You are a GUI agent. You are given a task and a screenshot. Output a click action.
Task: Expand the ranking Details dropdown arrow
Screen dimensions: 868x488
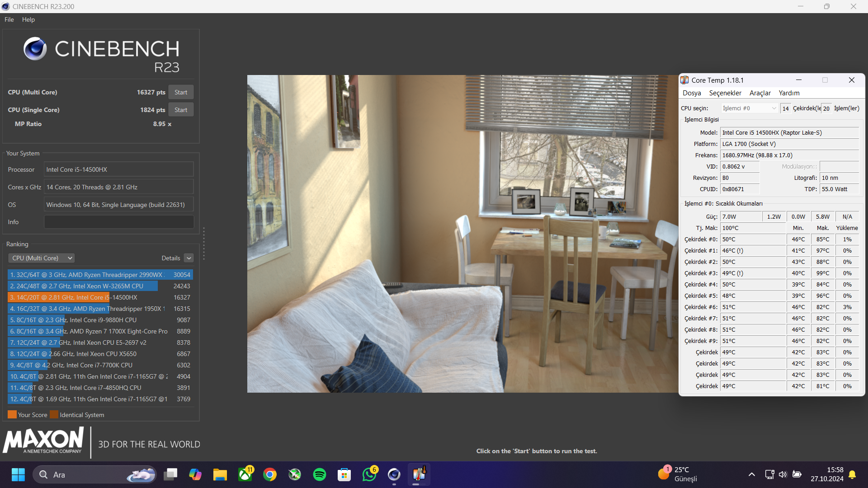click(189, 258)
